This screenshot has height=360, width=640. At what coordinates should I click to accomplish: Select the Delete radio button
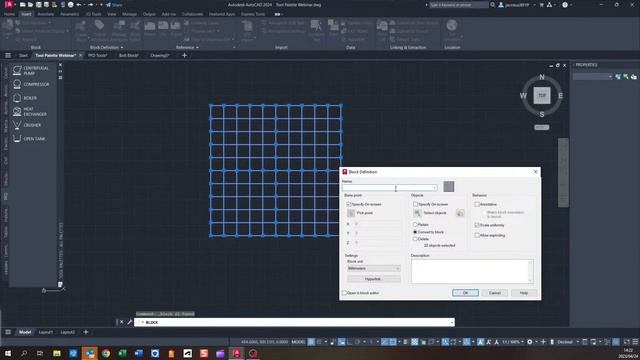point(415,239)
